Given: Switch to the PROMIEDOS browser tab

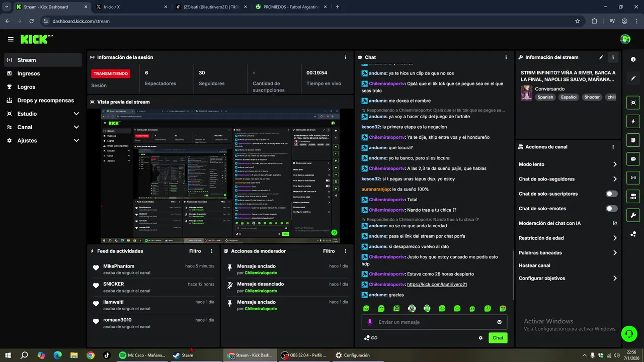Looking at the screenshot, I should coord(291,7).
